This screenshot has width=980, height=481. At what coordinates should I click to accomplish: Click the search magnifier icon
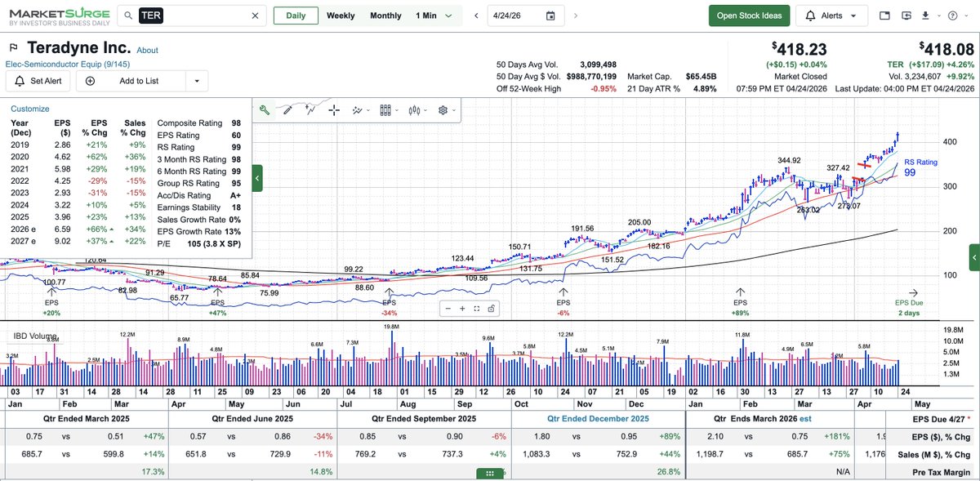click(128, 16)
